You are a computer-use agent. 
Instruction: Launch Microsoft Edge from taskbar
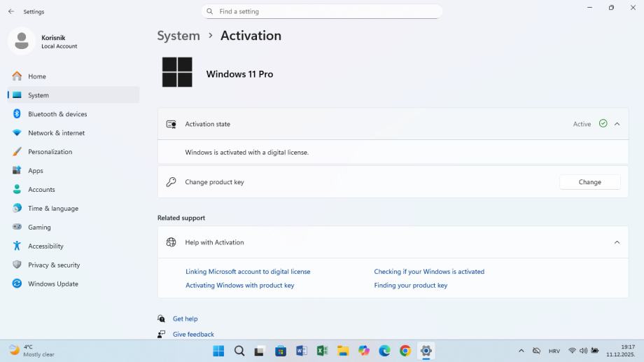(384, 351)
